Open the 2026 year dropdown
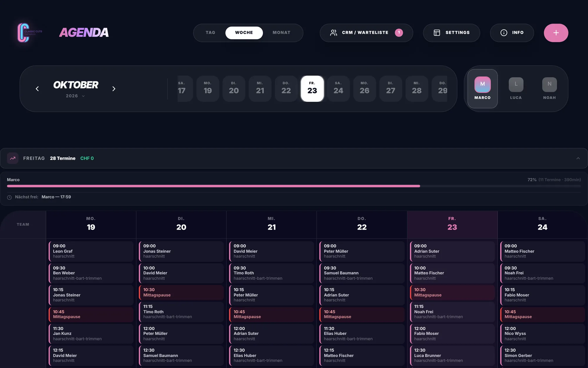The height and width of the screenshot is (368, 588). [75, 96]
